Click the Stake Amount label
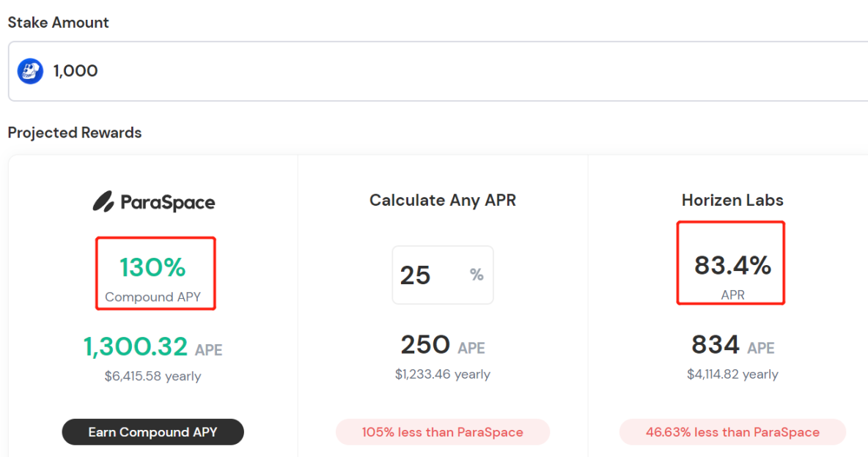The image size is (868, 457). [59, 23]
